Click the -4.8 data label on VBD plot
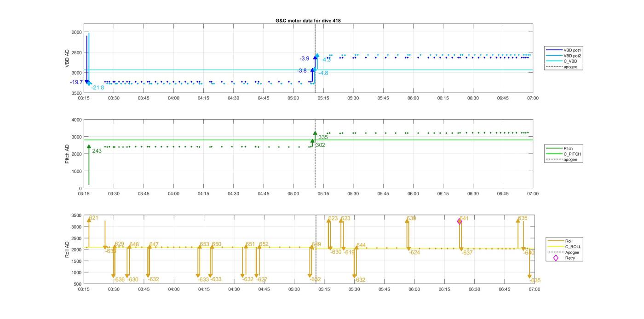This screenshot has width=644, height=319. click(x=323, y=73)
